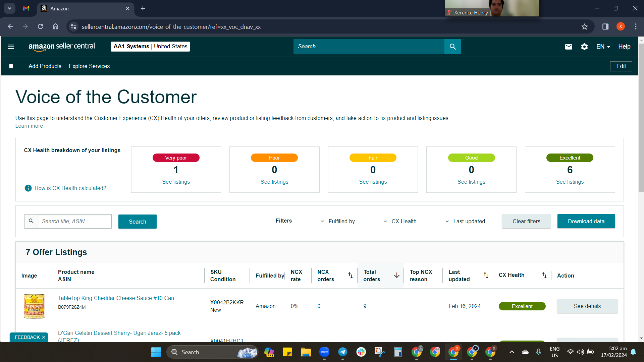Show hidden icons in the system tray
The image size is (644, 362).
tap(512, 352)
